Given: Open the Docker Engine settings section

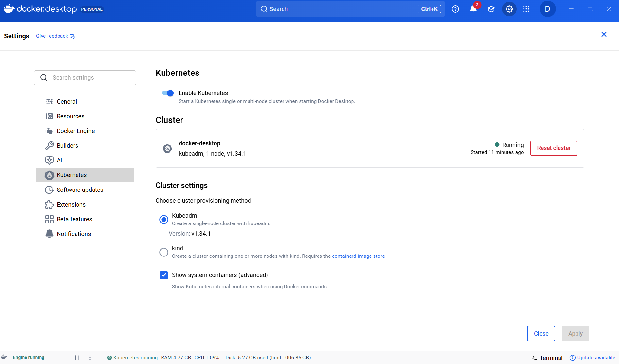Looking at the screenshot, I should [x=76, y=131].
